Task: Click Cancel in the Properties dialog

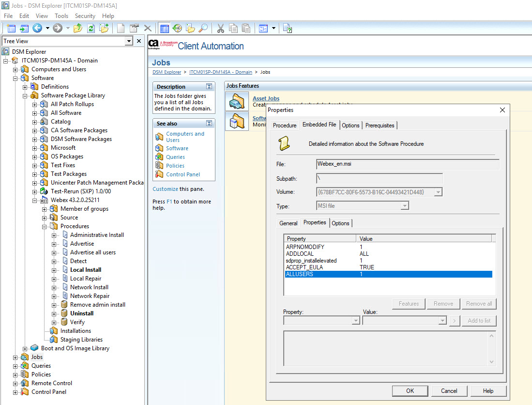Action: [x=449, y=391]
